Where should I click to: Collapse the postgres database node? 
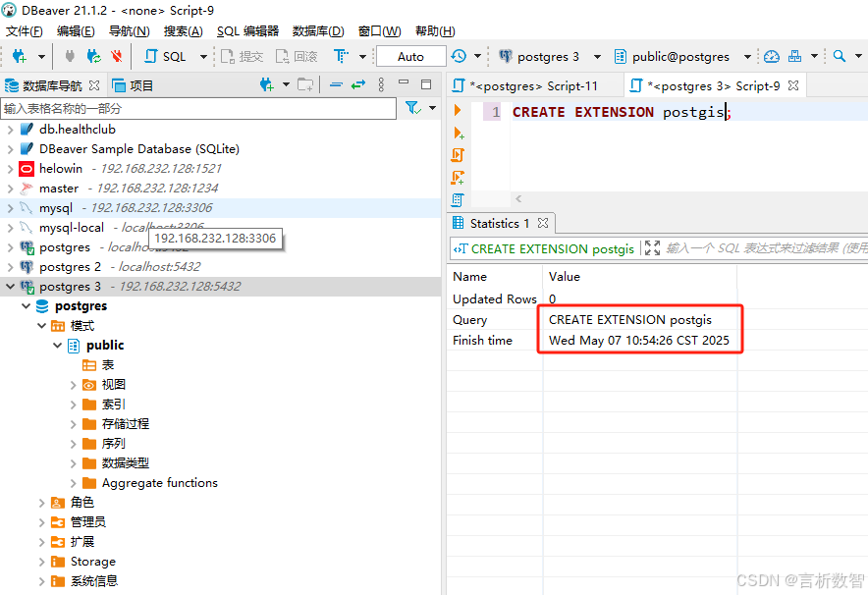point(26,306)
